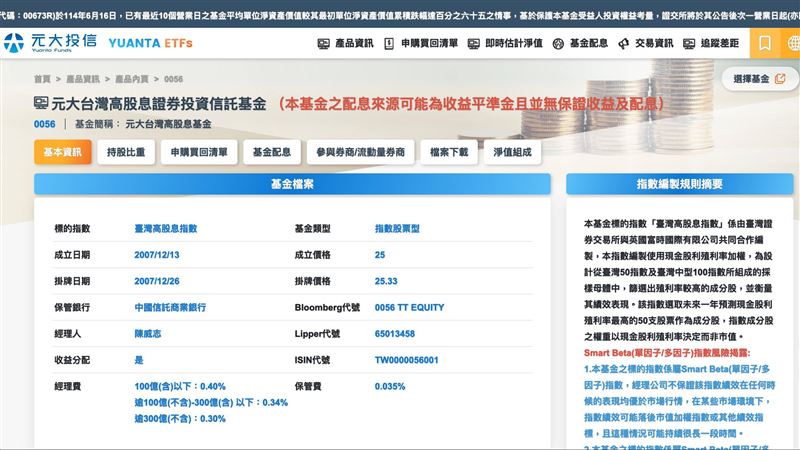Viewport: 800px width, 450px height.
Task: Go to 產品資訊 breadcrumb link
Action: click(x=83, y=79)
